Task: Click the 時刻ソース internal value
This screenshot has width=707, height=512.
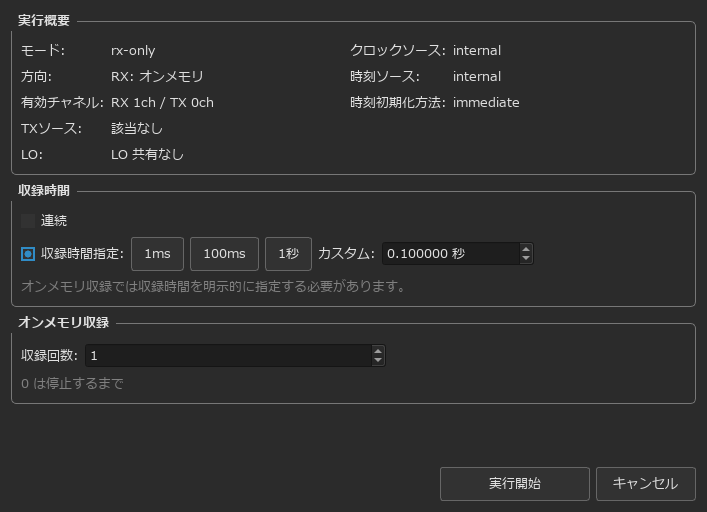Action: 477,77
